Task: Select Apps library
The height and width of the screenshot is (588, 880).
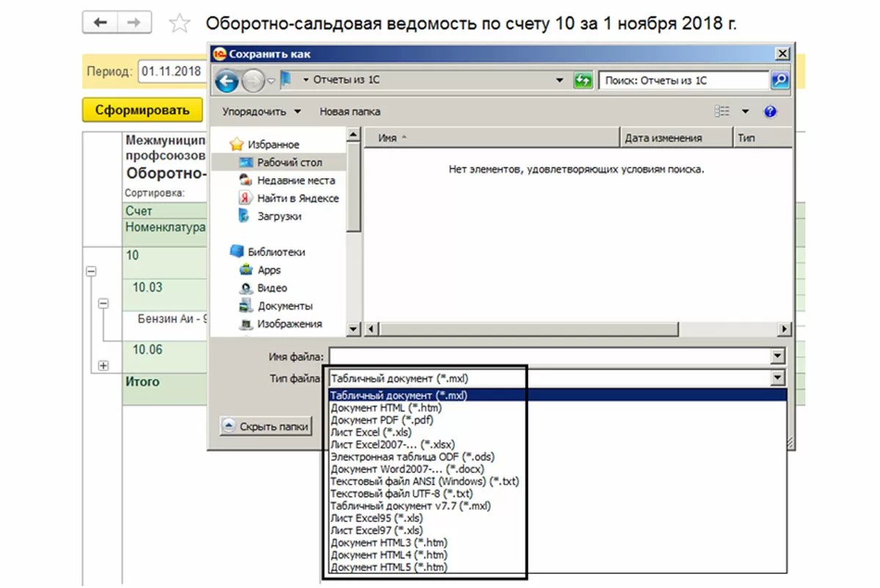Action: point(260,270)
